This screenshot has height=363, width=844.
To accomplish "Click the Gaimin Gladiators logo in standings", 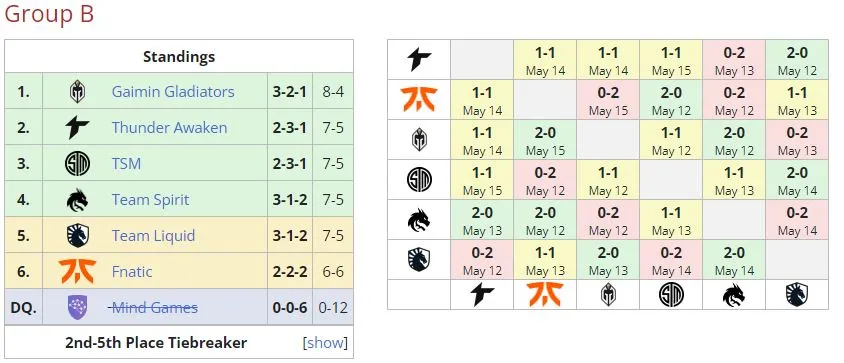I will click(77, 92).
